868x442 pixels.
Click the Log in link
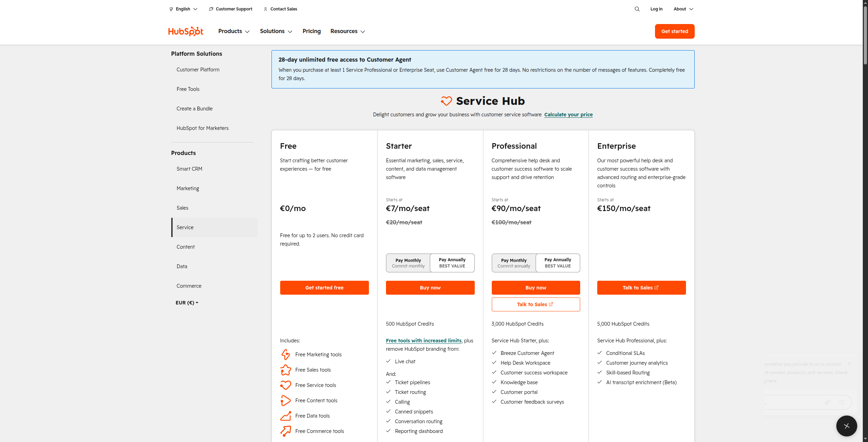pyautogui.click(x=656, y=9)
